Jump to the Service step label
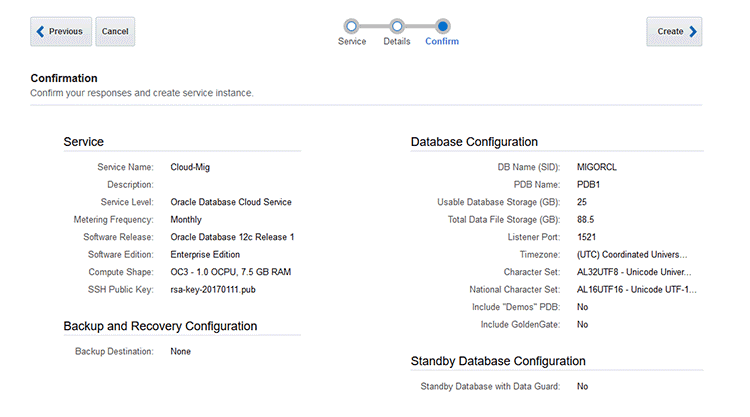750x417 pixels. (352, 42)
